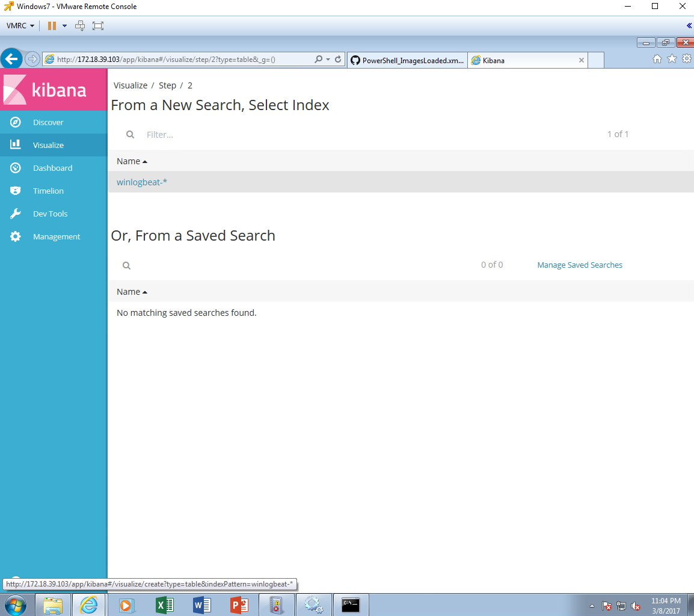Screen dimensions: 694x616
Task: Click the Kibana logo
Action: click(54, 90)
